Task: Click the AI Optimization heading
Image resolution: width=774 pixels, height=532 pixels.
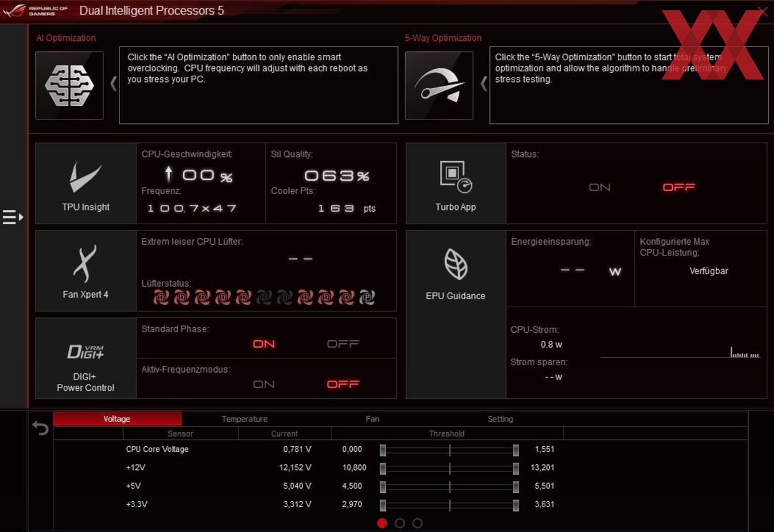Action: 66,38
